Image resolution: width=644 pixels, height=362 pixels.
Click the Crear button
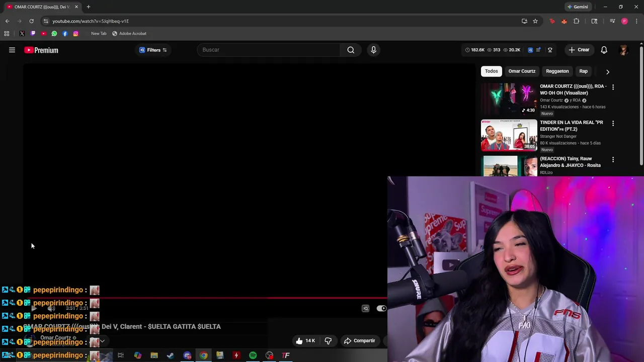pos(579,50)
